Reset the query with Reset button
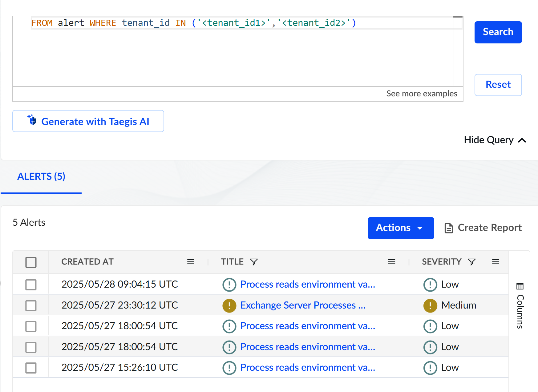The width and height of the screenshot is (538, 392). click(498, 85)
